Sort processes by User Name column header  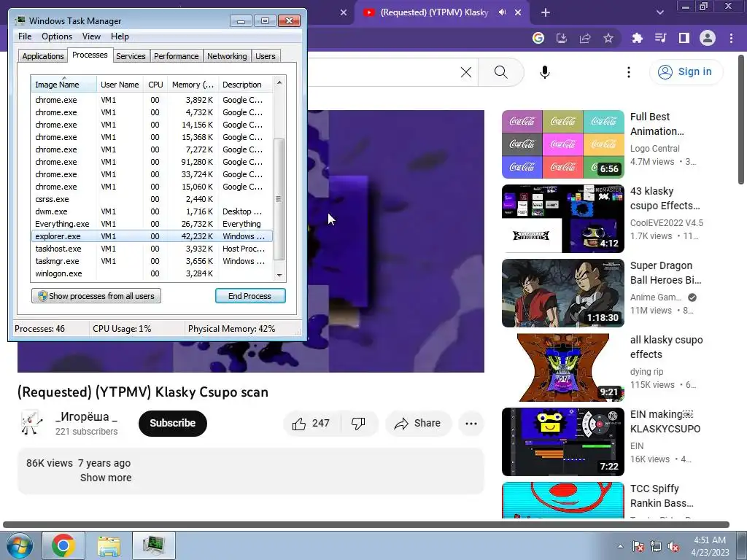120,85
